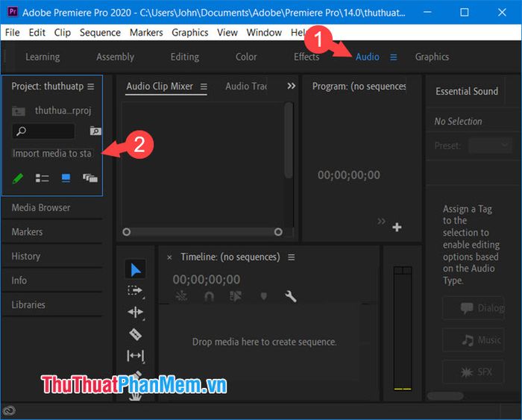Viewport: 522px width, 420px height.
Task: Click the Program monitor plus button editor
Action: click(397, 228)
